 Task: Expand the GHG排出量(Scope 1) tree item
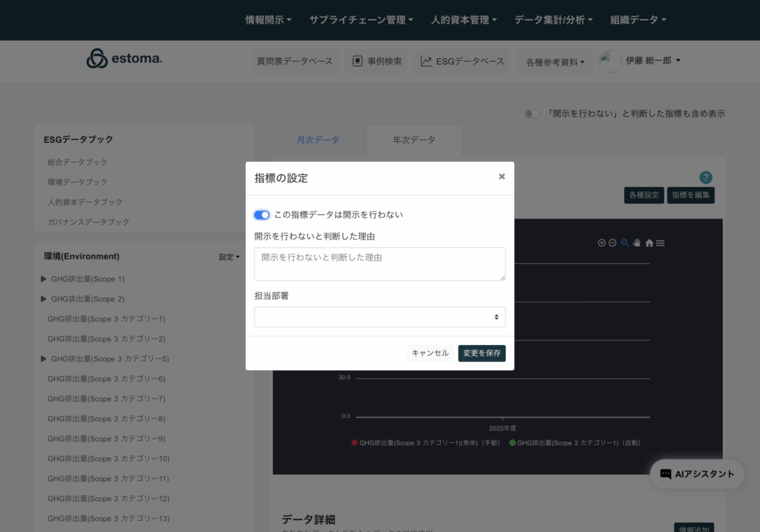[x=44, y=279]
